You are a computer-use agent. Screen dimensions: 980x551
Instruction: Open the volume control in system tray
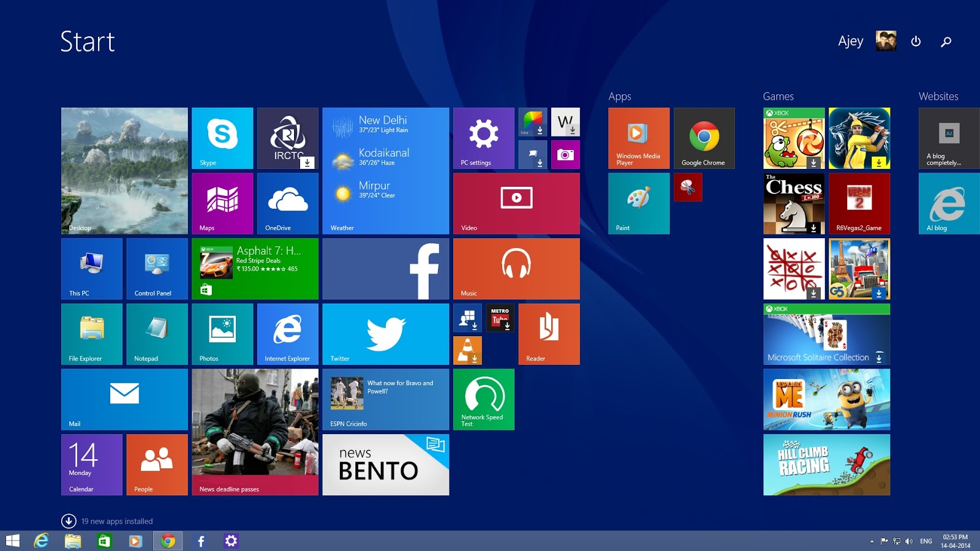(x=909, y=541)
